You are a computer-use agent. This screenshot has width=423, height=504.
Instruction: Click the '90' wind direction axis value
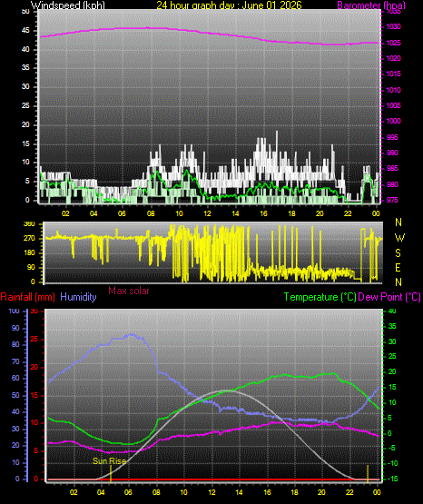point(31,268)
